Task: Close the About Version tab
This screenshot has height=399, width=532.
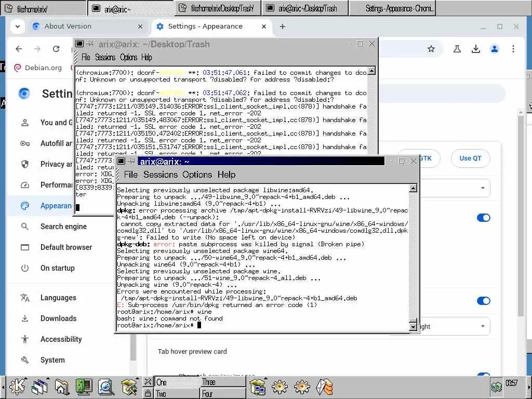Action: 140,26
